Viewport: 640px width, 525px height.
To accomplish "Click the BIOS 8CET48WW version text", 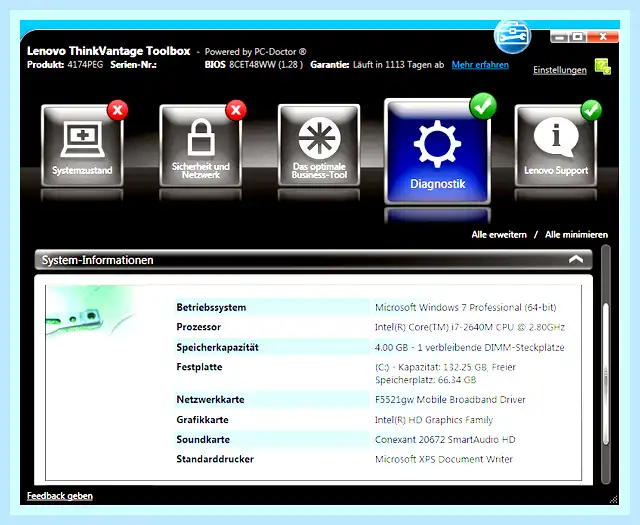I will [253, 65].
